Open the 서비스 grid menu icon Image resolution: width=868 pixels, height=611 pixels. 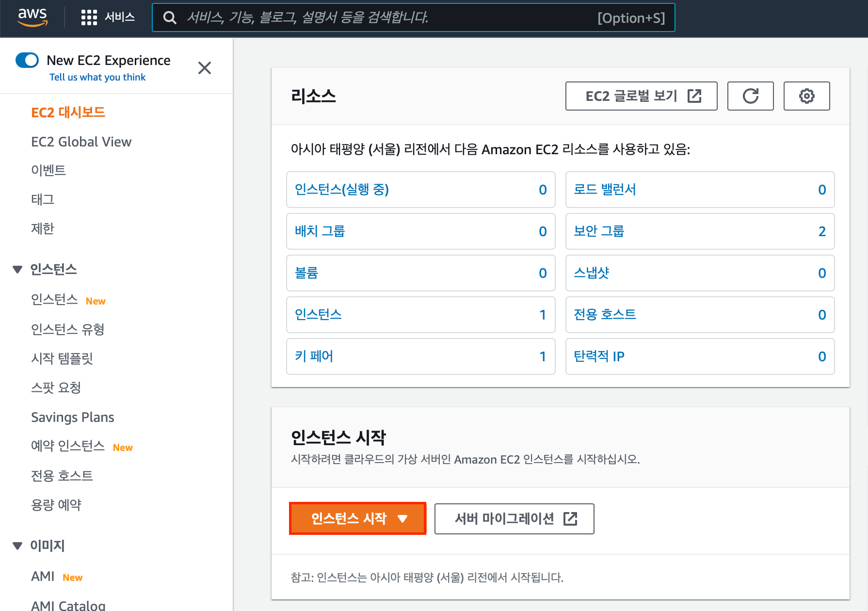pyautogui.click(x=89, y=17)
